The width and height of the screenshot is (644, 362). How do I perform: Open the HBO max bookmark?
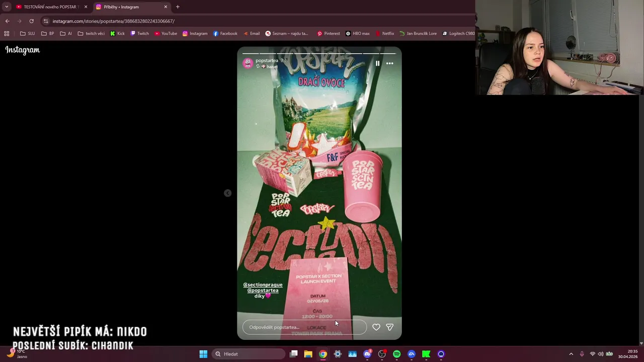click(x=357, y=34)
